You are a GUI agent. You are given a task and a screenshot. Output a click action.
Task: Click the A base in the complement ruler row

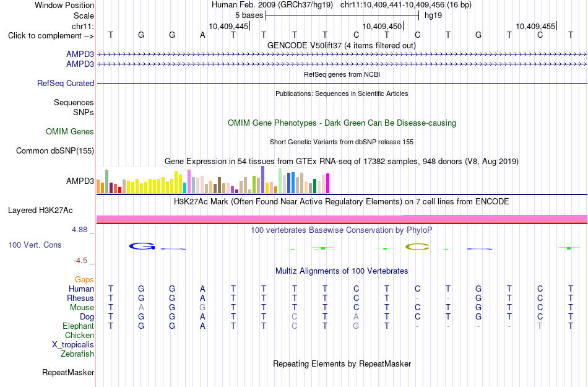202,35
